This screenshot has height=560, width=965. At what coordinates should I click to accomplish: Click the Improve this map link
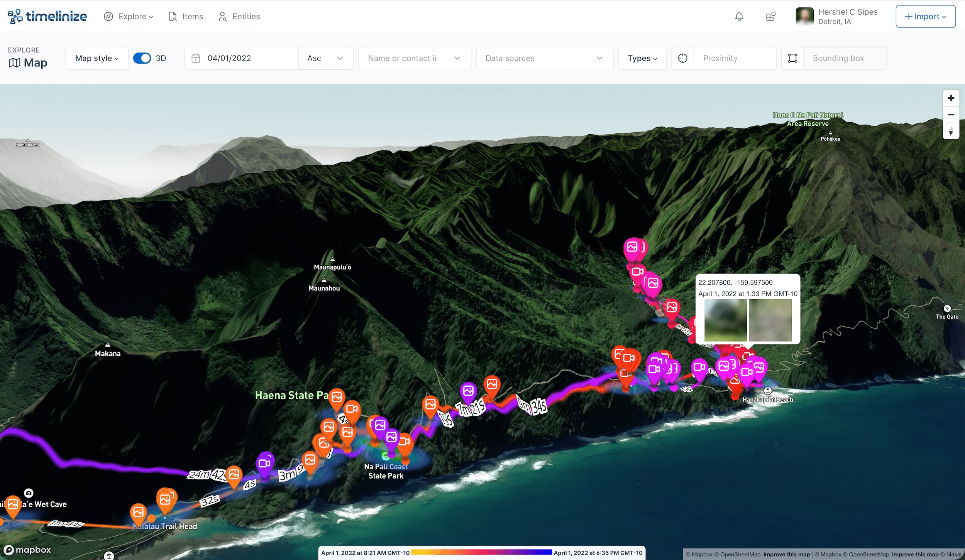click(786, 554)
